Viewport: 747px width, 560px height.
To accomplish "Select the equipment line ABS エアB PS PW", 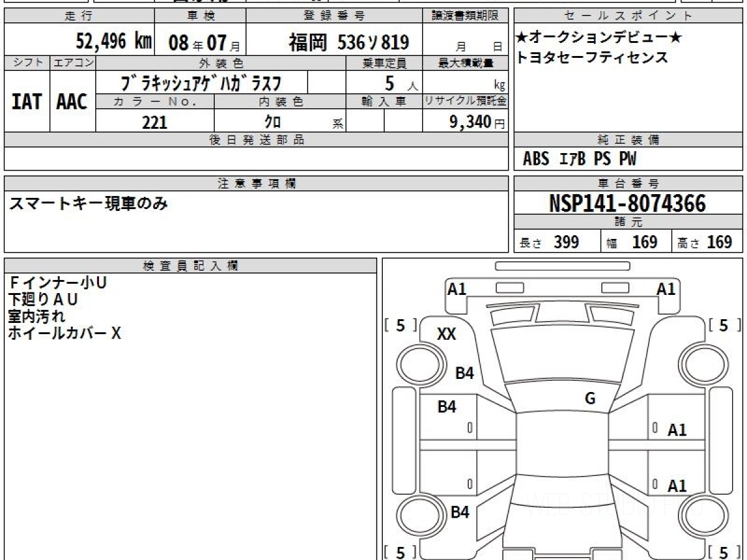I will pyautogui.click(x=580, y=159).
